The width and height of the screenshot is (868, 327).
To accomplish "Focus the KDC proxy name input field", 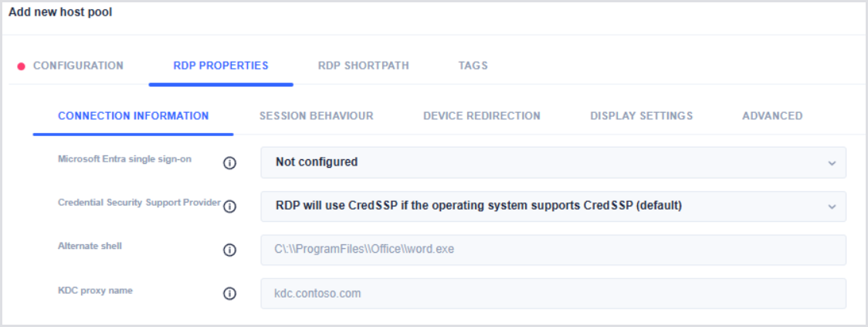I will 553,294.
